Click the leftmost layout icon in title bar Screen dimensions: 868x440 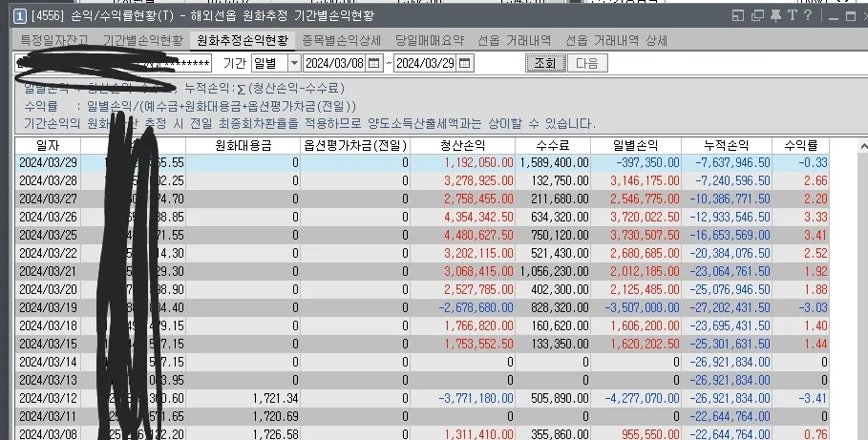[x=738, y=15]
